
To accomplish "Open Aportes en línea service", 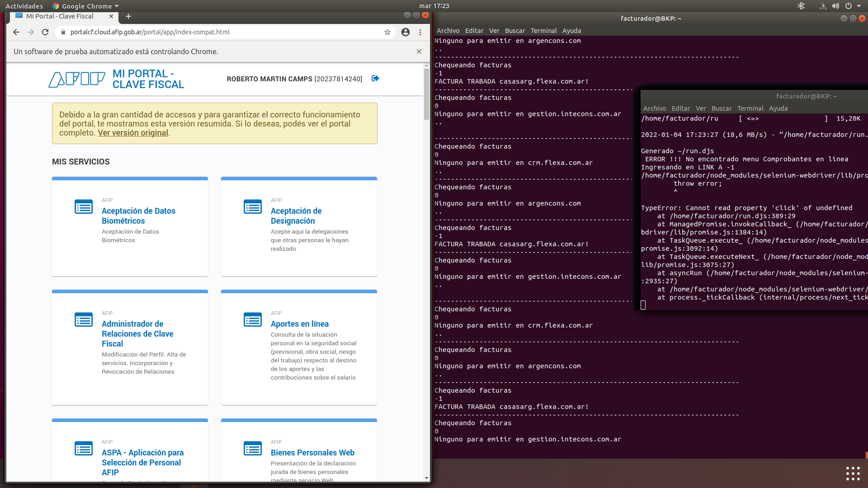I will 300,324.
